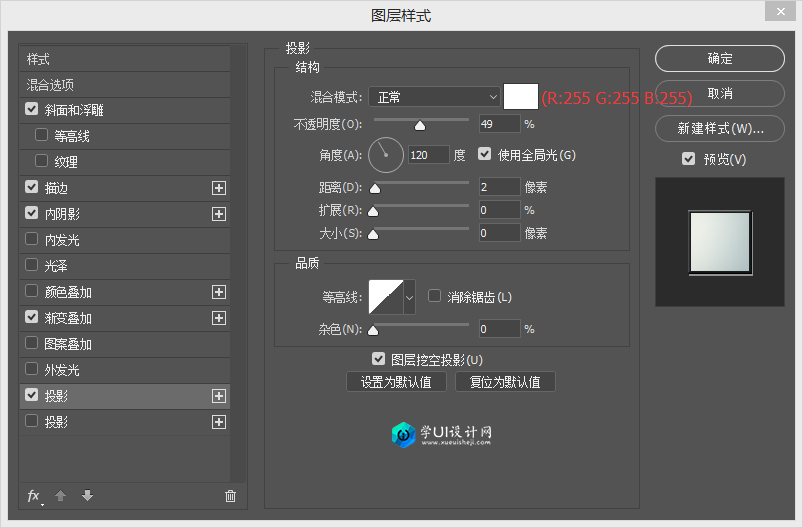Screen dimensions: 803x528
Task: Expand the 等高线 contour picker arrow
Action: 409,297
